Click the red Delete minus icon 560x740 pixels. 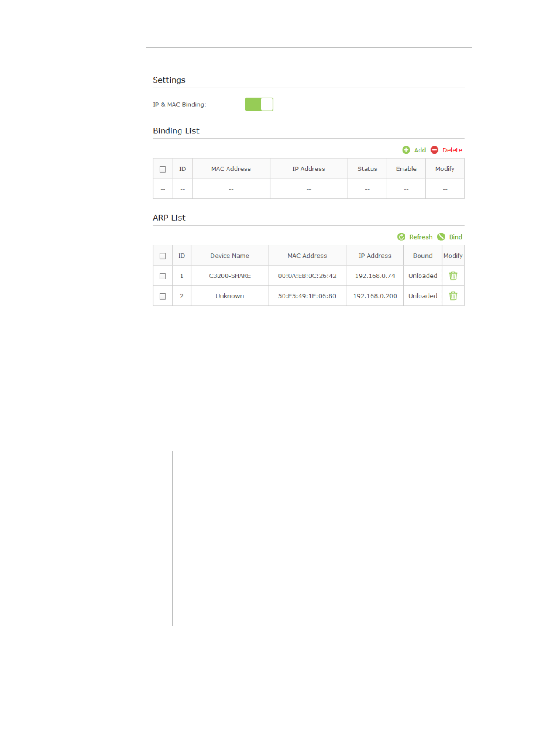pos(435,150)
